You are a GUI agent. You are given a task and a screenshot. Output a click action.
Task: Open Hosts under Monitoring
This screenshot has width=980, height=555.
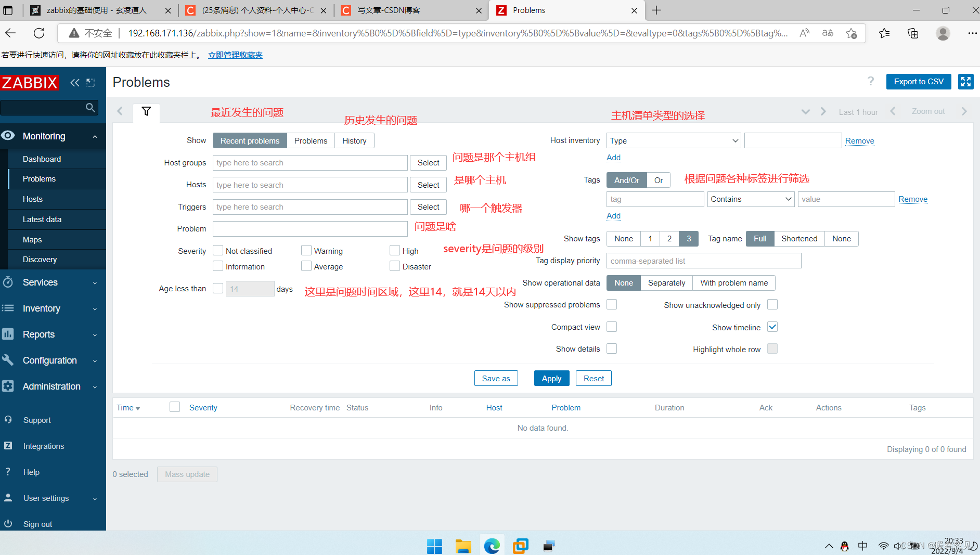point(57,199)
